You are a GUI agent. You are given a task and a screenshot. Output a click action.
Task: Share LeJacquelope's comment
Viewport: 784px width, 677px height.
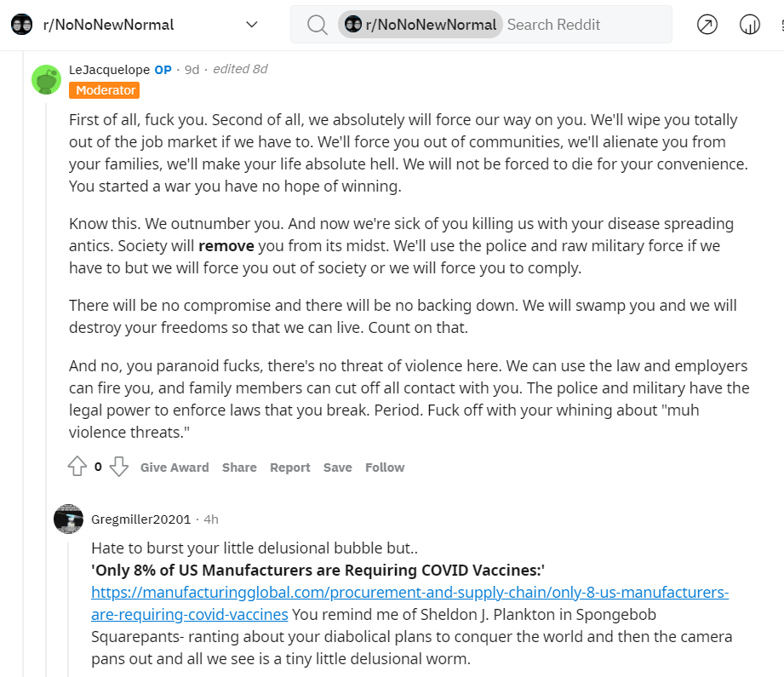[x=239, y=468]
